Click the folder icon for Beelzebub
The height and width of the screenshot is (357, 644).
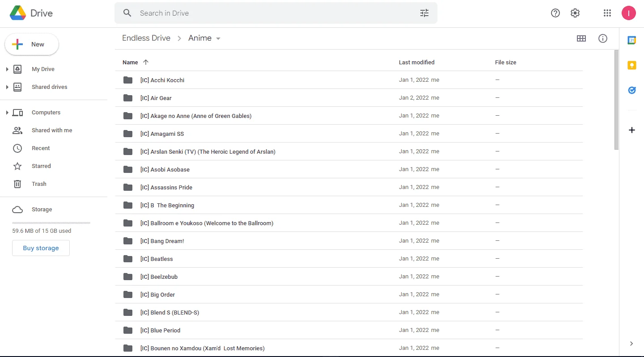pyautogui.click(x=128, y=277)
